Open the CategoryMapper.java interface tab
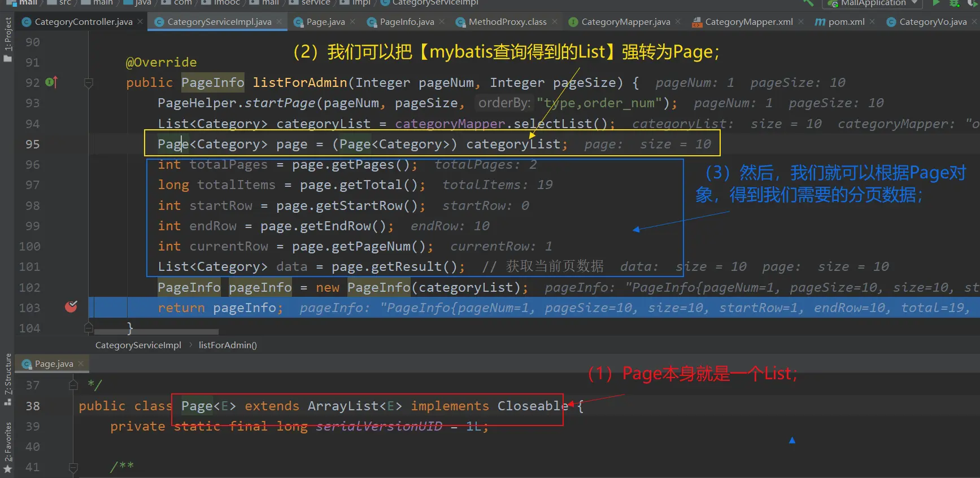 pyautogui.click(x=625, y=22)
